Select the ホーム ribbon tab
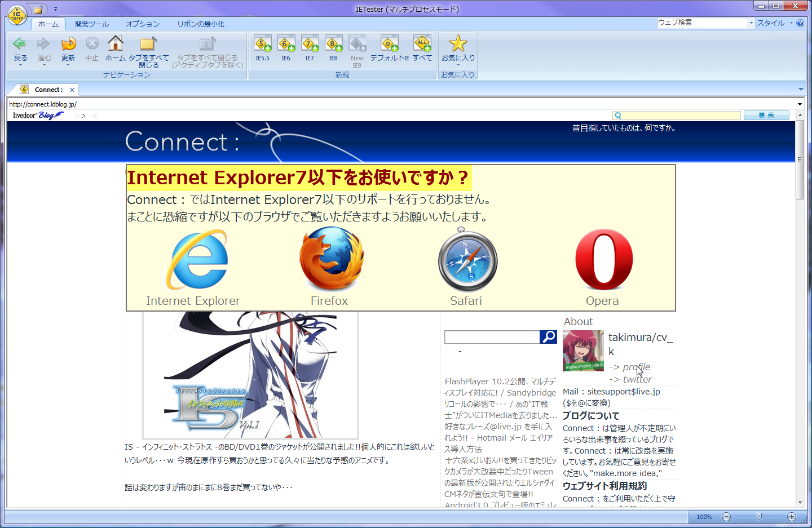This screenshot has height=528, width=812. pyautogui.click(x=48, y=24)
